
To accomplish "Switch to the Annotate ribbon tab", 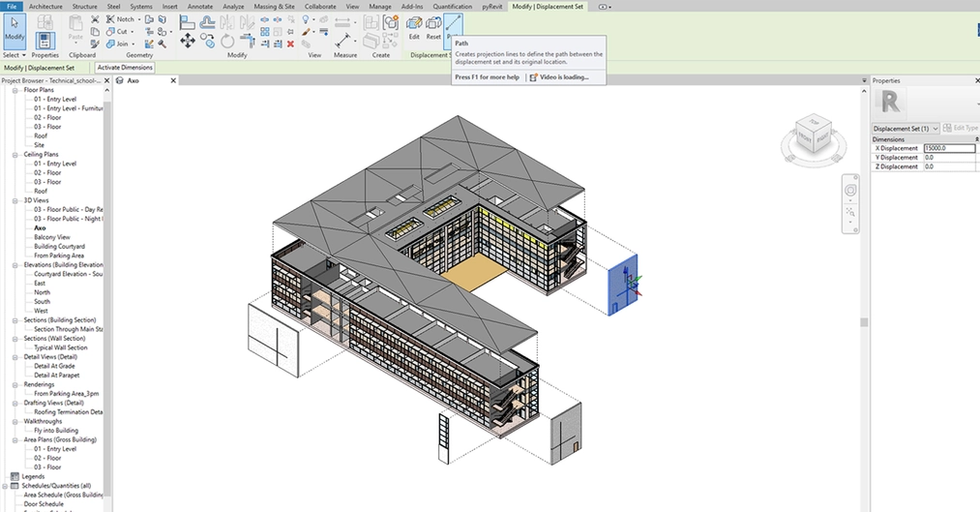I will click(x=200, y=6).
